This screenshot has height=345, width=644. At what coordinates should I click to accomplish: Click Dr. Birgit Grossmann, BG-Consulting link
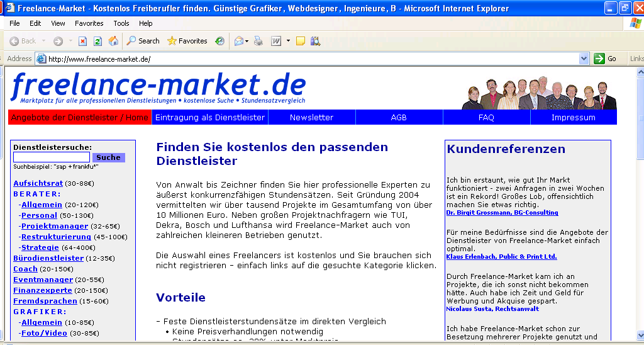pos(502,213)
